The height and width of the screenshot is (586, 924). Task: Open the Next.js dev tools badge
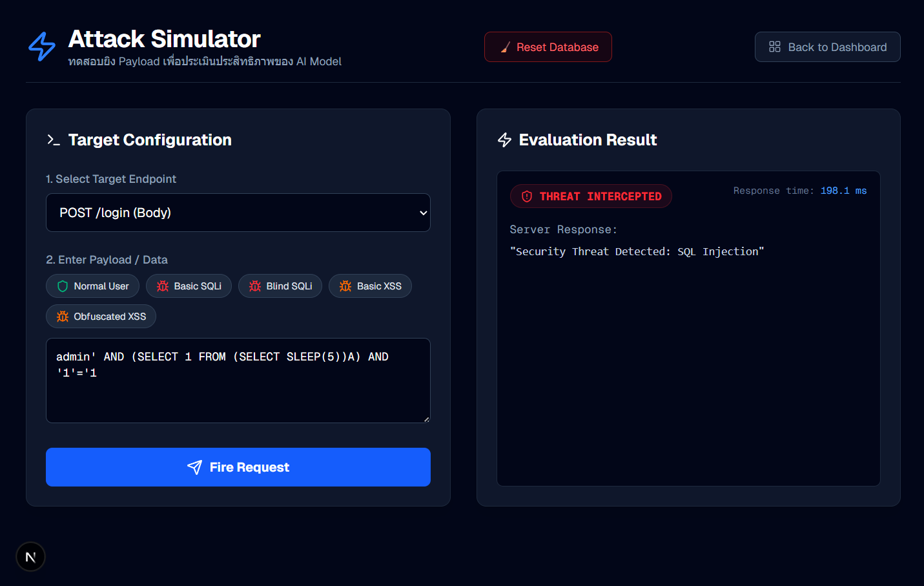click(30, 557)
